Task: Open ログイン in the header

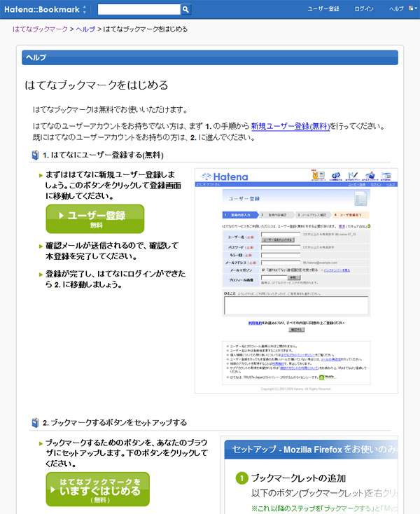Action: (364, 9)
